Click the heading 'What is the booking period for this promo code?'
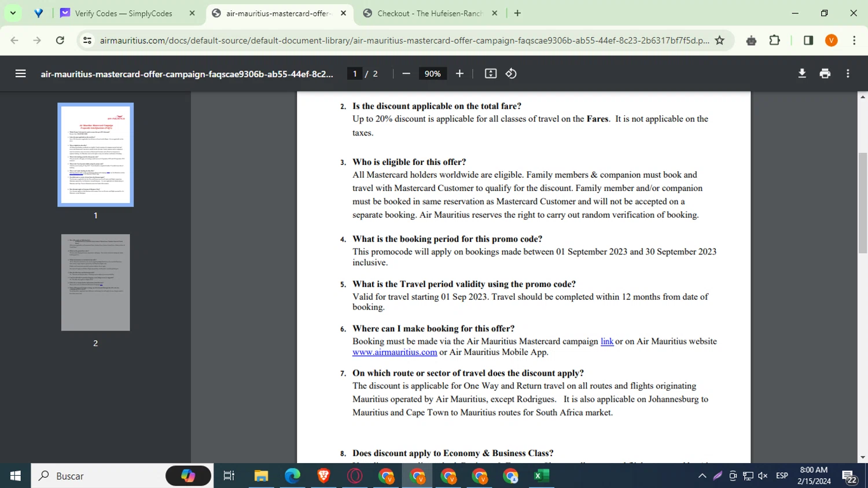Screen dimensions: 868x488 (x=447, y=239)
